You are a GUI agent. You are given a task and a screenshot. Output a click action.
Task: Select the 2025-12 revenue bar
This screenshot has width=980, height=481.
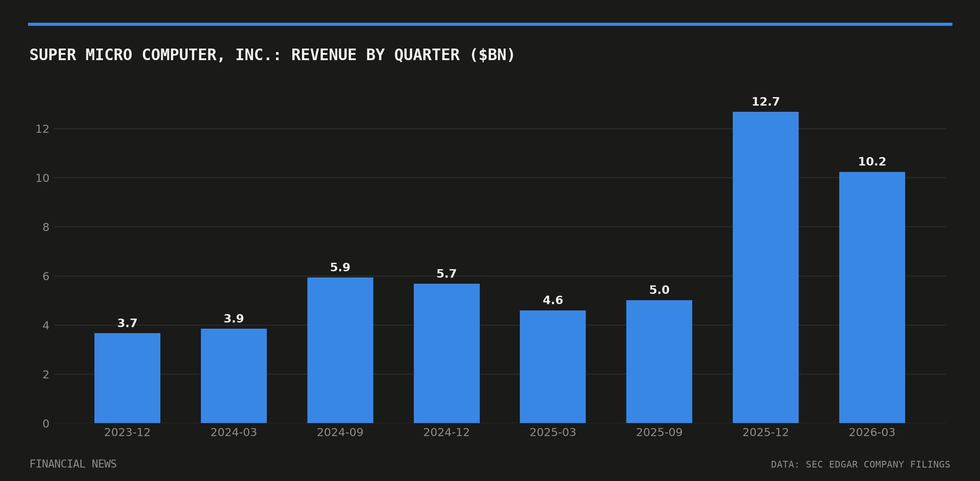pos(766,267)
